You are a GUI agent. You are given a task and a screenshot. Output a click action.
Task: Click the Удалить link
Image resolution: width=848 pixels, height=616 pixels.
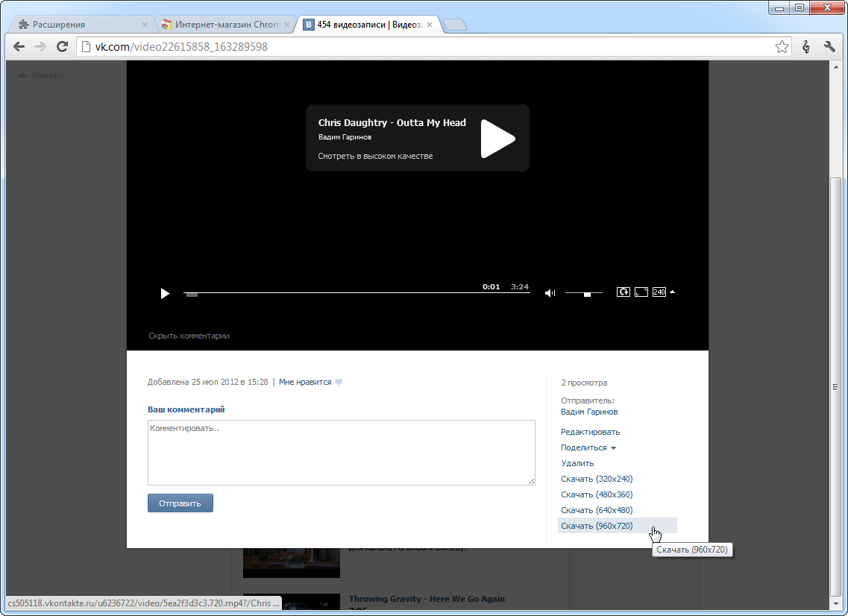577,463
